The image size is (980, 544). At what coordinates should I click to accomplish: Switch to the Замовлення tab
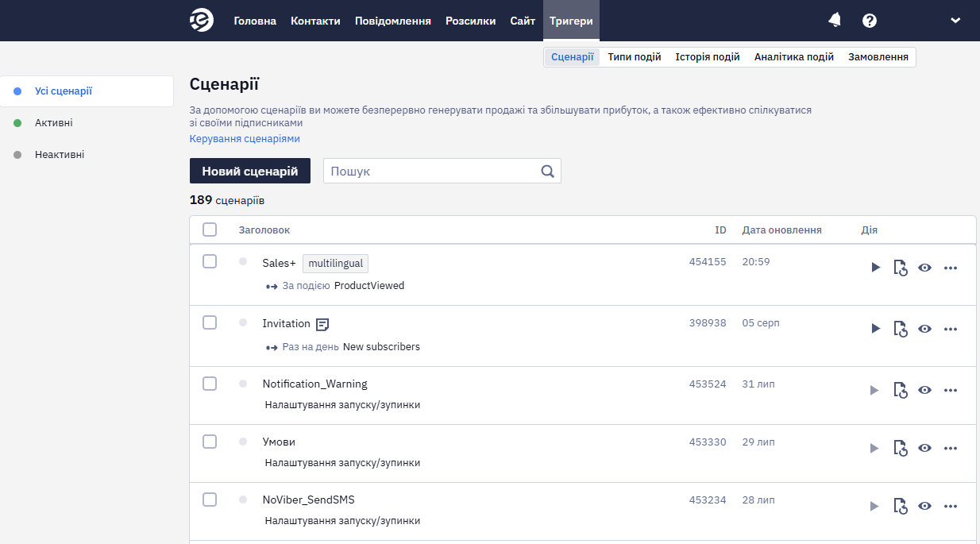(878, 57)
